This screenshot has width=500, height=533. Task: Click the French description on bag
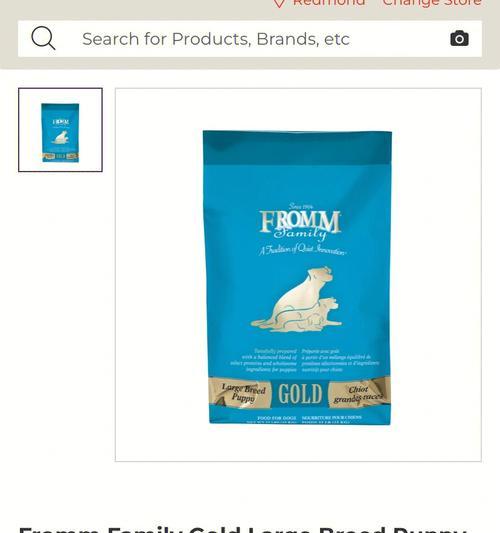[x=340, y=360]
